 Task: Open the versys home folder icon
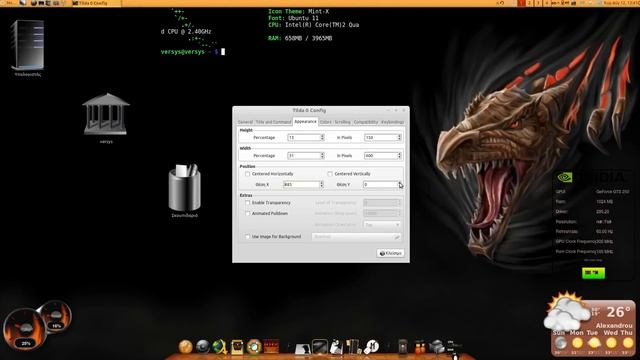pos(106,114)
